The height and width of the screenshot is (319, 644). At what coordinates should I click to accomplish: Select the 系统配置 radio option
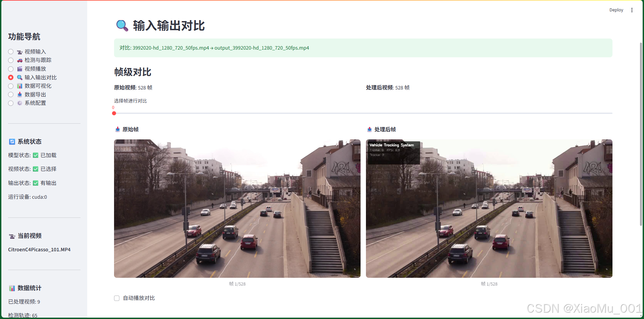[x=11, y=103]
